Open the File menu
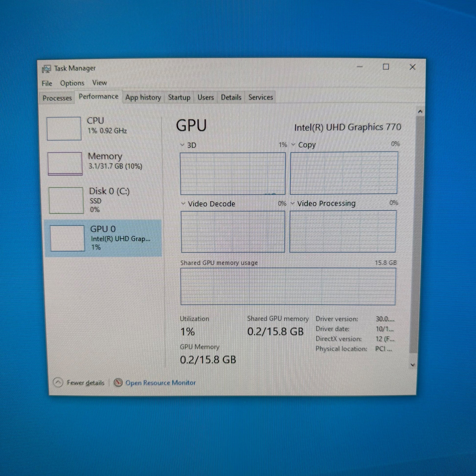Screen dimensions: 476x476 tap(47, 83)
